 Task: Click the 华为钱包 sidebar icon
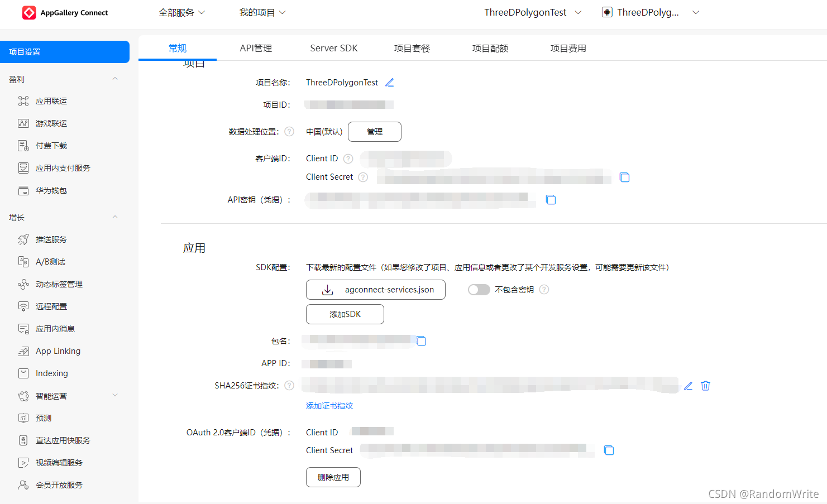coord(23,190)
